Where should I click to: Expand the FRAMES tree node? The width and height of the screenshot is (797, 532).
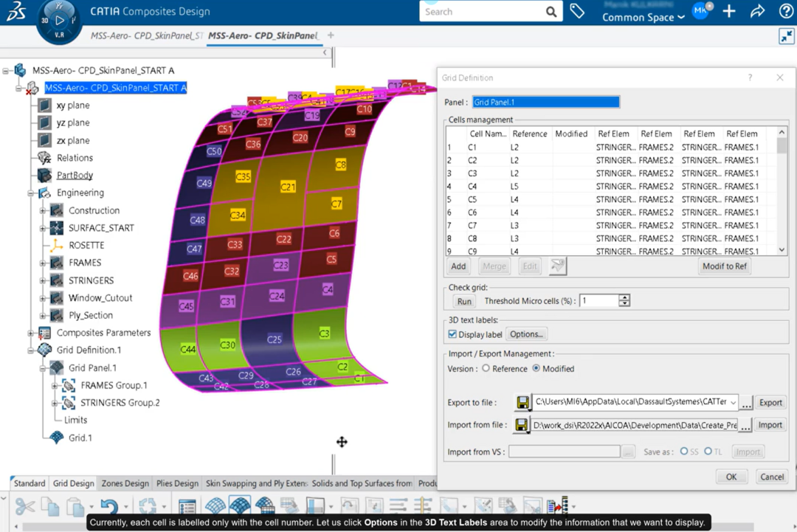[43, 263]
